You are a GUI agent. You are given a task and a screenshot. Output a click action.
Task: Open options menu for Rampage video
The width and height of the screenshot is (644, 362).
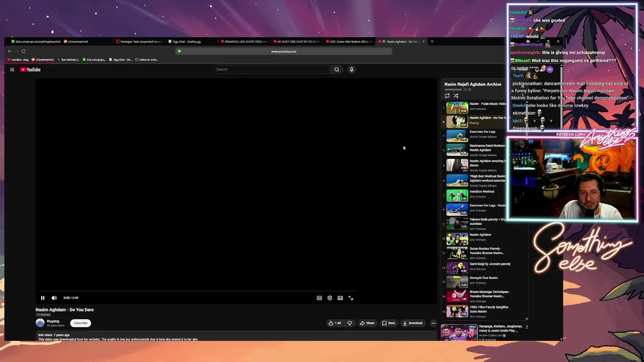coord(527,327)
